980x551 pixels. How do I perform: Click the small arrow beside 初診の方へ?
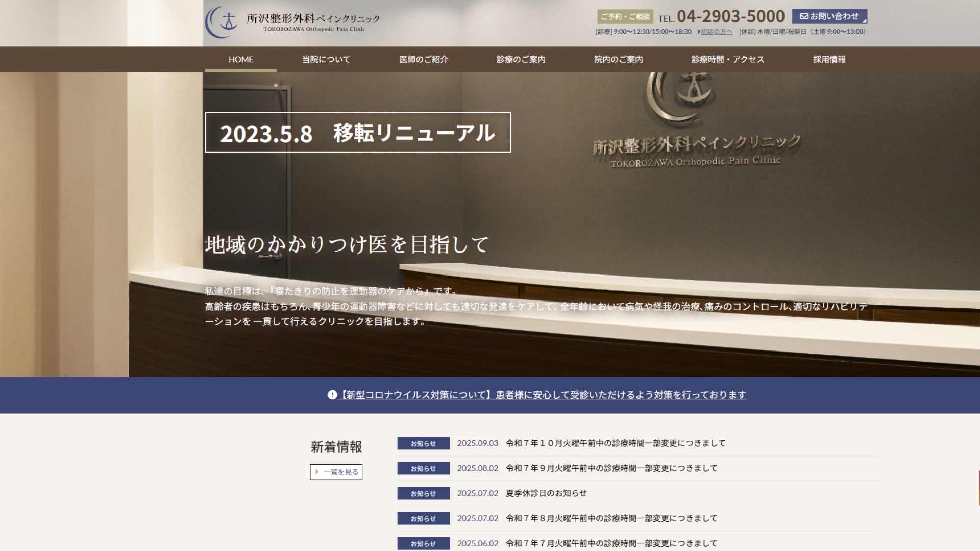699,32
